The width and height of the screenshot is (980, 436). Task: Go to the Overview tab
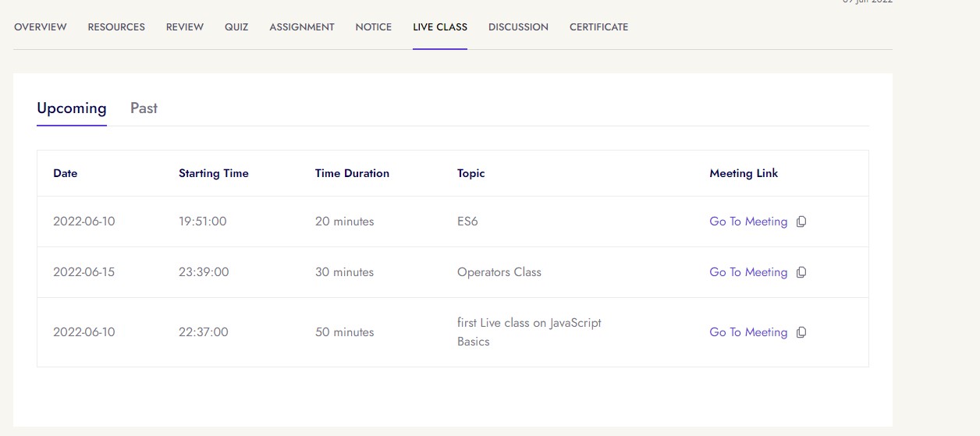coord(41,27)
